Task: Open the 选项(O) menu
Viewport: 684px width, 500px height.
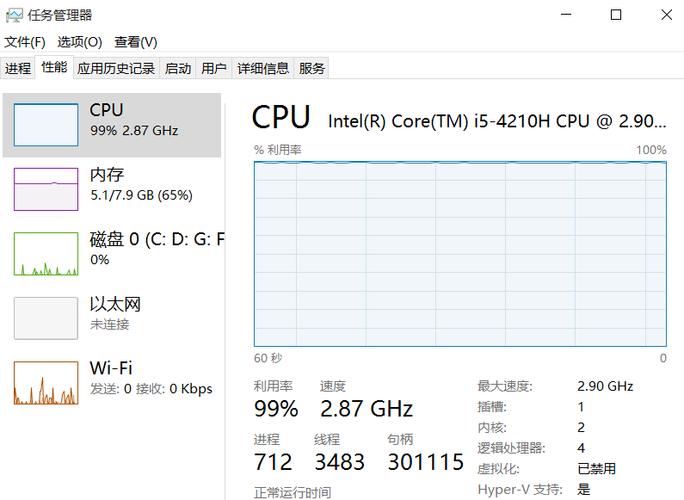Action: click(x=80, y=42)
